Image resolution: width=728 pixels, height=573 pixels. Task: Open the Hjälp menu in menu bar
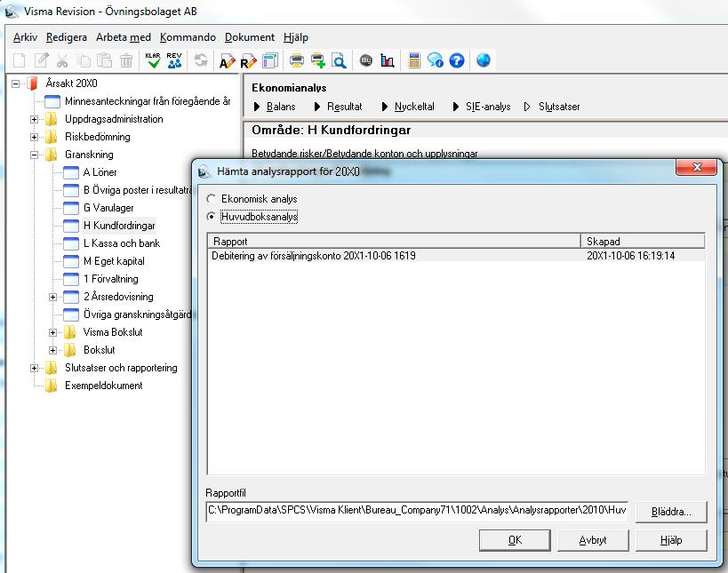[x=296, y=37]
